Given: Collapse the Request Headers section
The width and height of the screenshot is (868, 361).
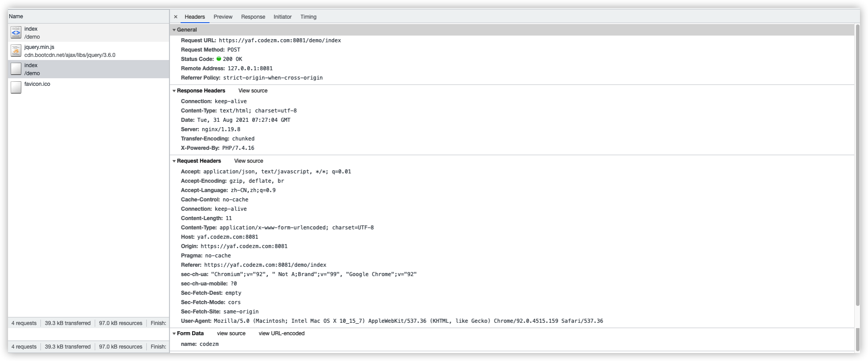Looking at the screenshot, I should [x=174, y=161].
